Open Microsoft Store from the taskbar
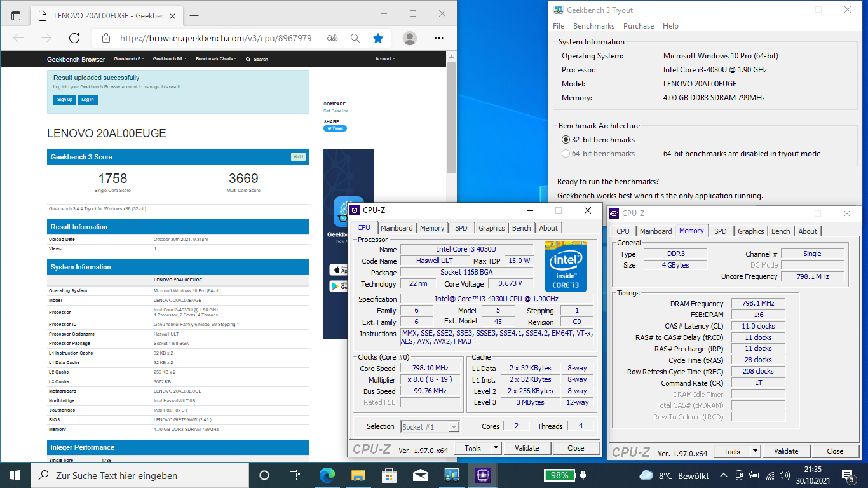Image resolution: width=868 pixels, height=488 pixels. (389, 475)
